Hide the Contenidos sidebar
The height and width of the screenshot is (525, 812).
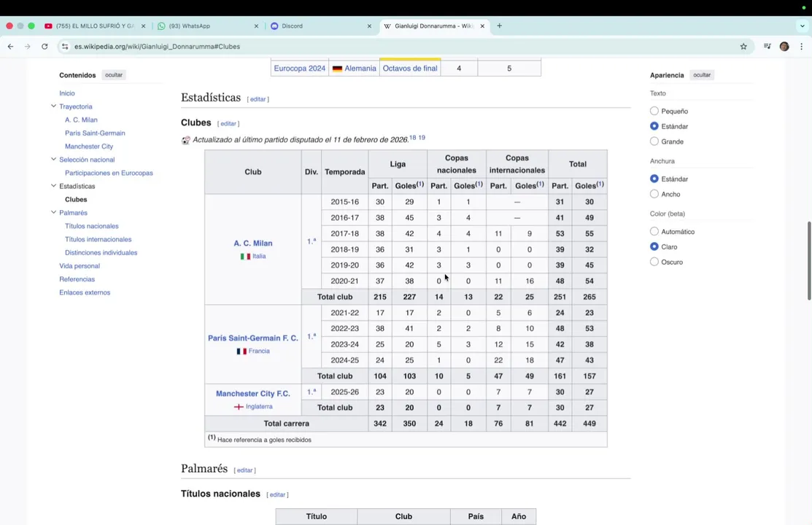pyautogui.click(x=114, y=75)
